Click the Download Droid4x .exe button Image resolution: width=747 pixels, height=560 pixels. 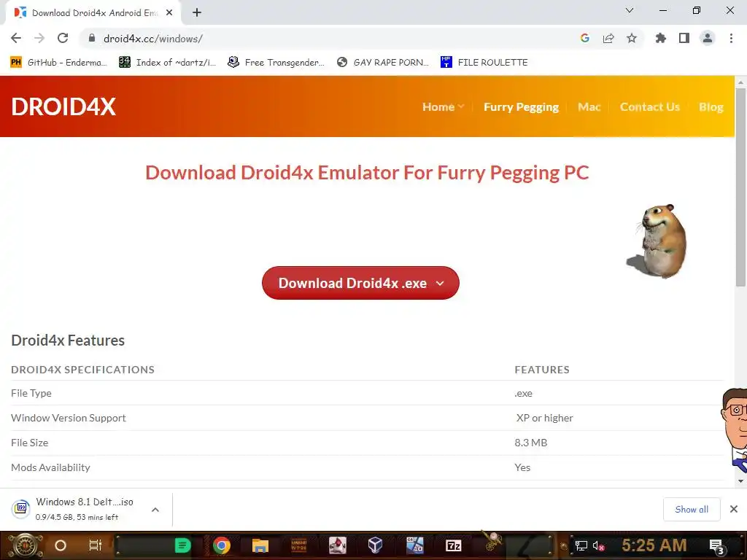pos(360,283)
